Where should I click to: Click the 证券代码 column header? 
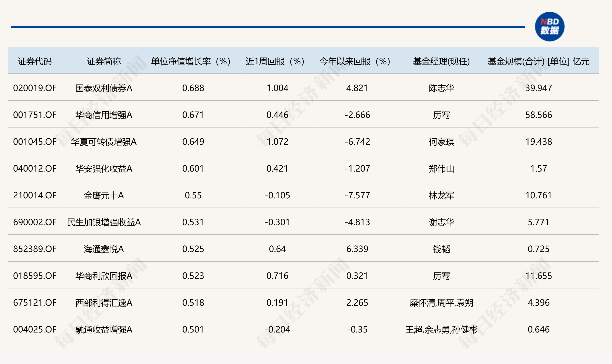click(34, 61)
